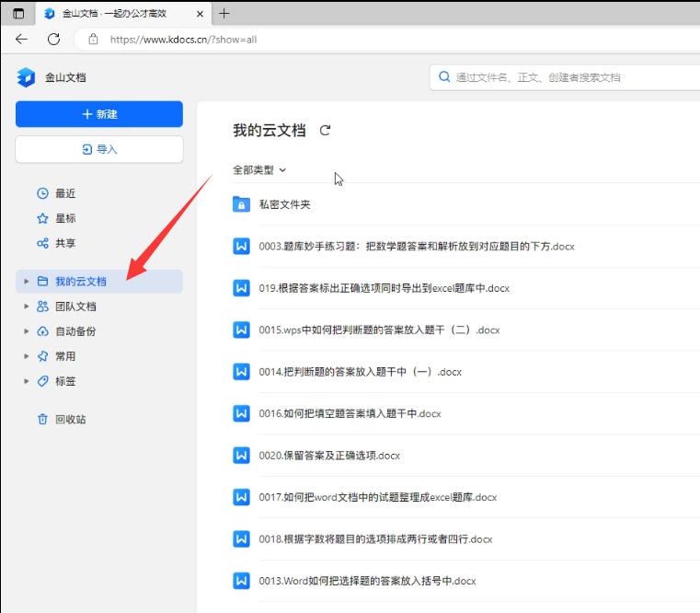The height and width of the screenshot is (613, 700).
Task: Select 常用 in the sidebar
Action: click(65, 356)
